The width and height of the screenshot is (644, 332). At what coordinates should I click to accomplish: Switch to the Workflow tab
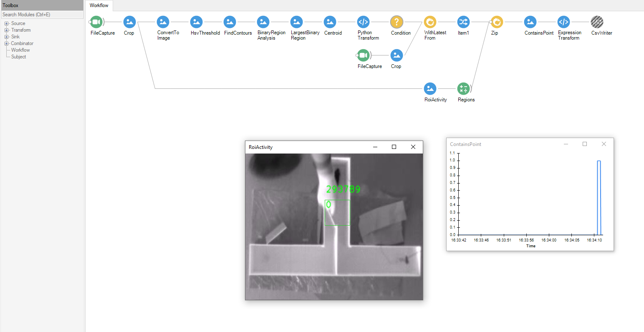[x=98, y=6]
